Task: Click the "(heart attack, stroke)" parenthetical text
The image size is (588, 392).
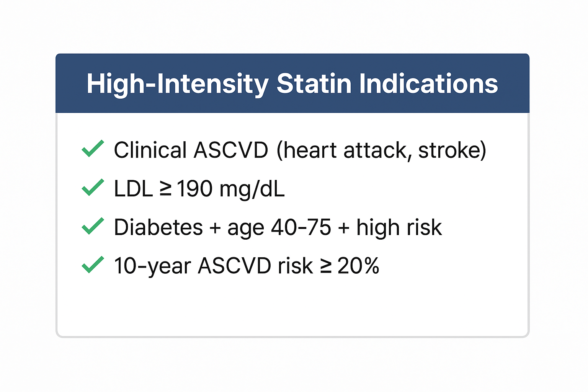Action: click(x=381, y=150)
